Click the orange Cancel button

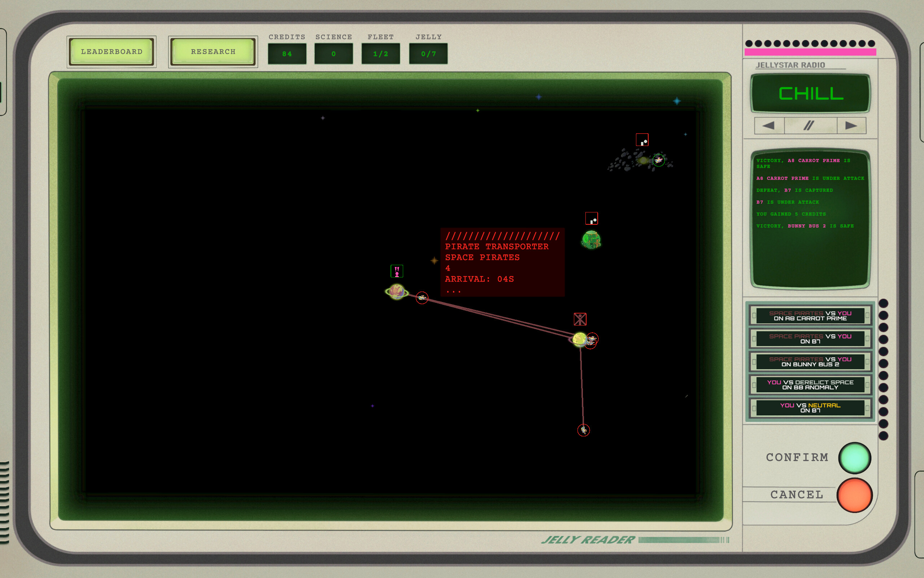[854, 495]
